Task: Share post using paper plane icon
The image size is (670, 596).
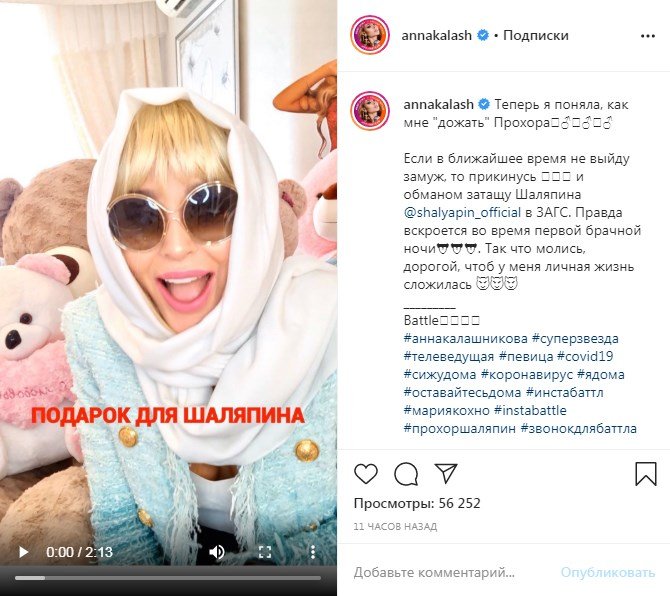Action: [x=446, y=473]
